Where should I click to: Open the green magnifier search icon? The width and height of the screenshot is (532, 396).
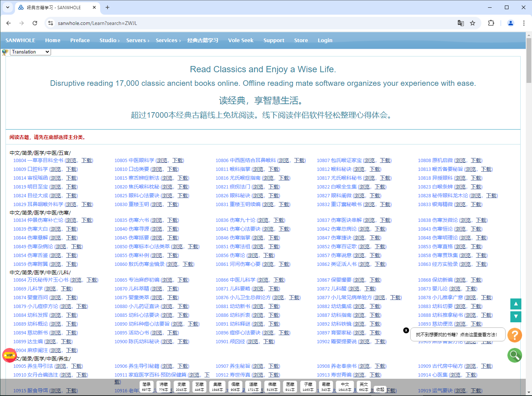(x=515, y=355)
